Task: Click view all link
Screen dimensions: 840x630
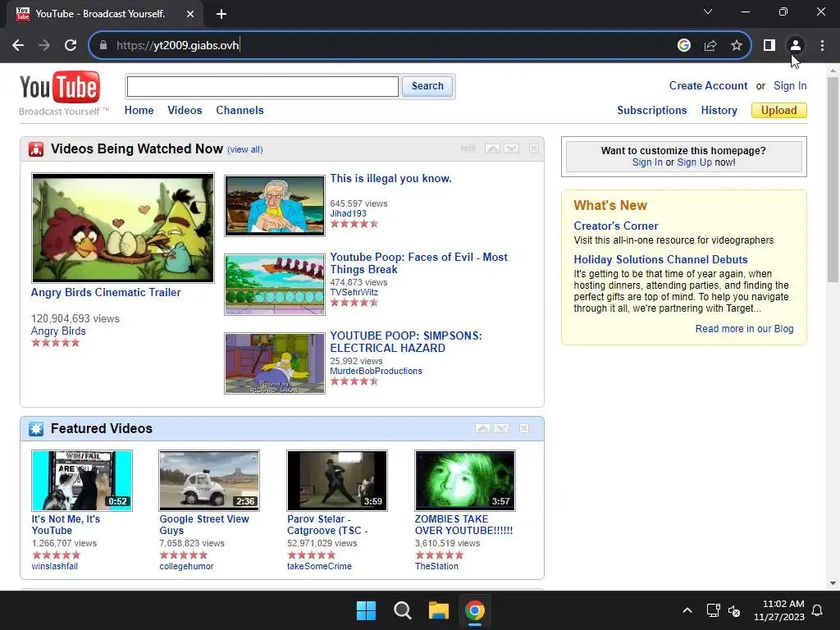Action: pos(244,149)
